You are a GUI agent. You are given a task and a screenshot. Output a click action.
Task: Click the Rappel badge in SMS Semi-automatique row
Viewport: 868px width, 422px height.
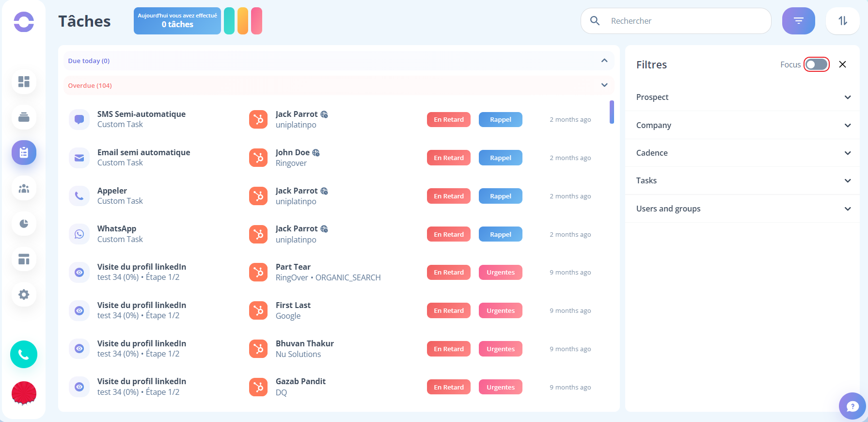501,119
